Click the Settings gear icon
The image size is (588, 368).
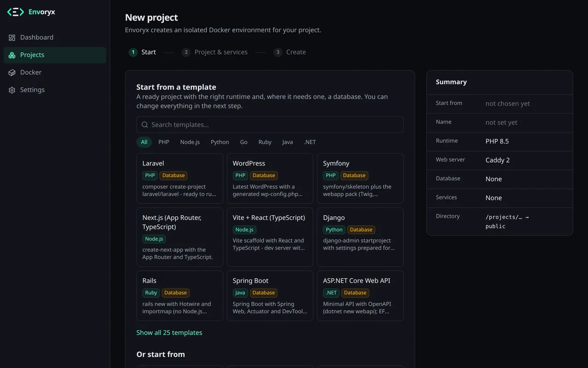[12, 90]
